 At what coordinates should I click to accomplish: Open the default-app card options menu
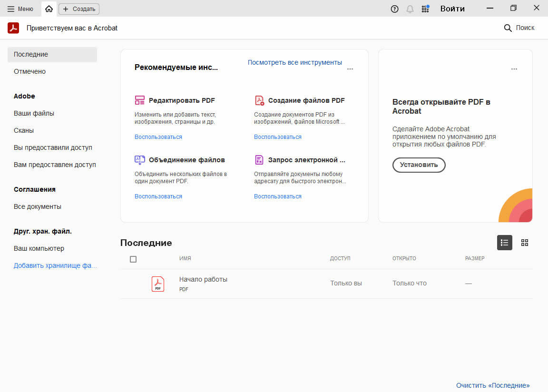pyautogui.click(x=514, y=69)
